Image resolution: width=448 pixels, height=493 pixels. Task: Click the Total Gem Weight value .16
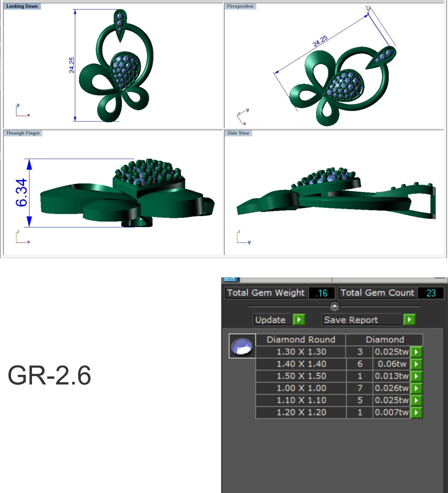click(x=321, y=293)
